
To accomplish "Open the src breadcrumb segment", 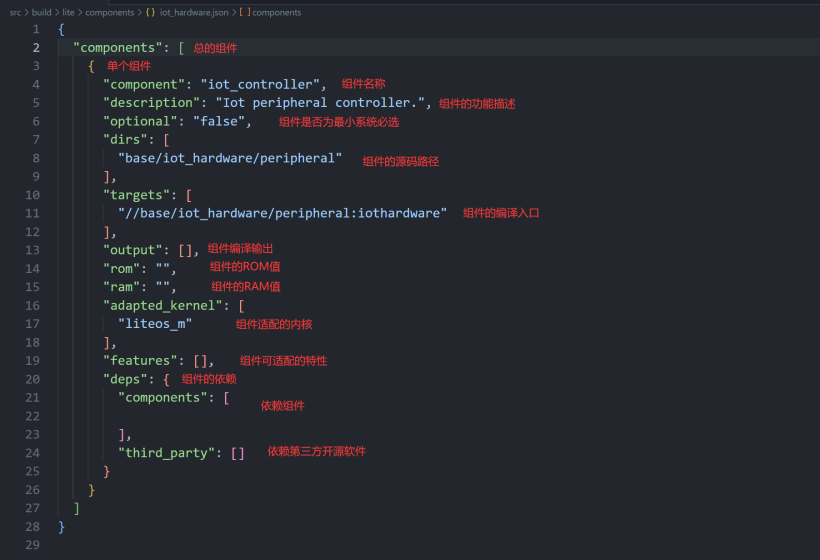I will click(15, 13).
